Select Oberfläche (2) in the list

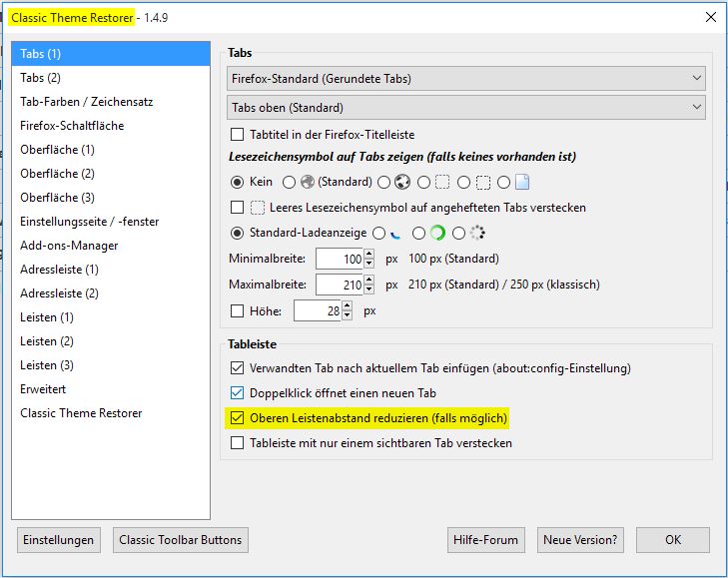pyautogui.click(x=111, y=174)
